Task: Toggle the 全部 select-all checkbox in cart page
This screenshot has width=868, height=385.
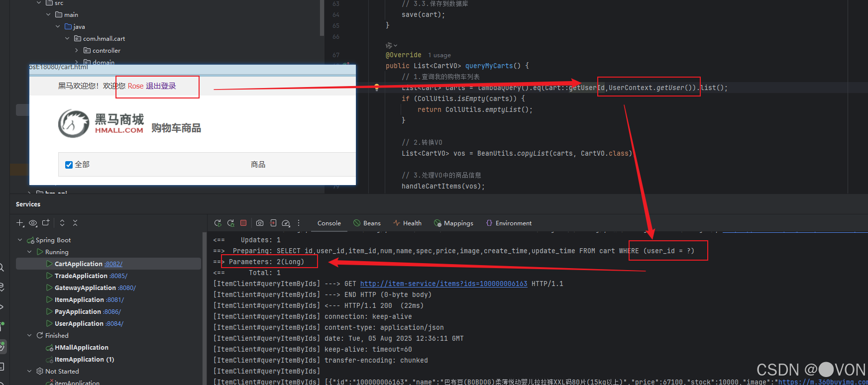Action: point(69,165)
